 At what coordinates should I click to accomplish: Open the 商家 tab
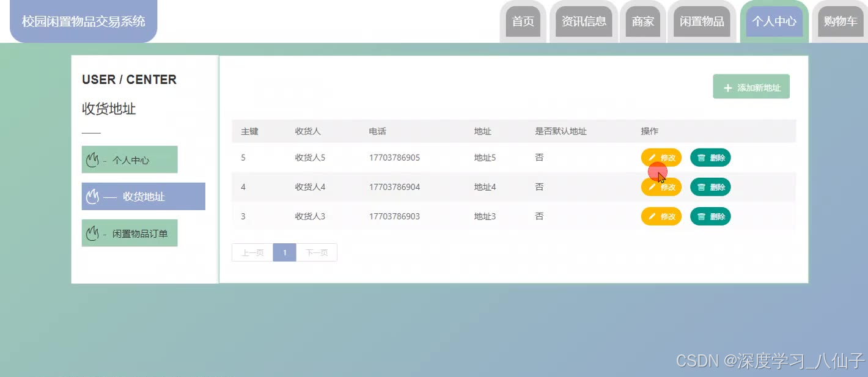coord(642,21)
